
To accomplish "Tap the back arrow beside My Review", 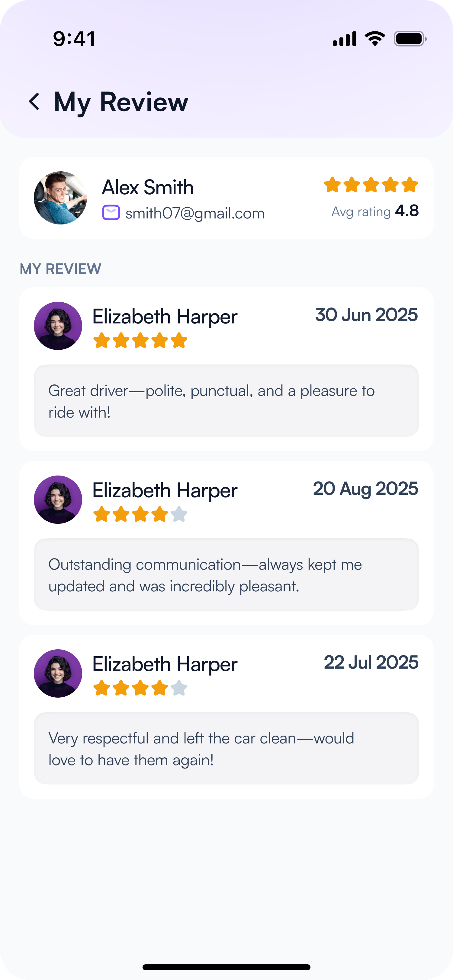I will tap(34, 102).
